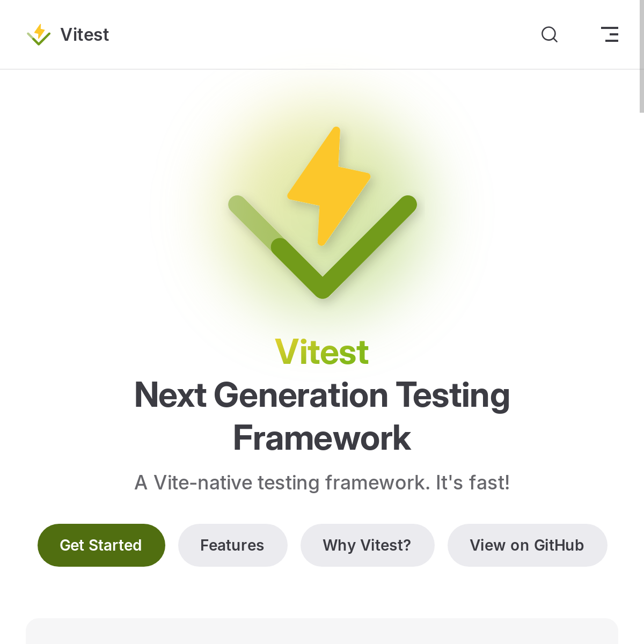644x644 pixels.
Task: Click the Vitest logo icon in header
Action: [39, 35]
